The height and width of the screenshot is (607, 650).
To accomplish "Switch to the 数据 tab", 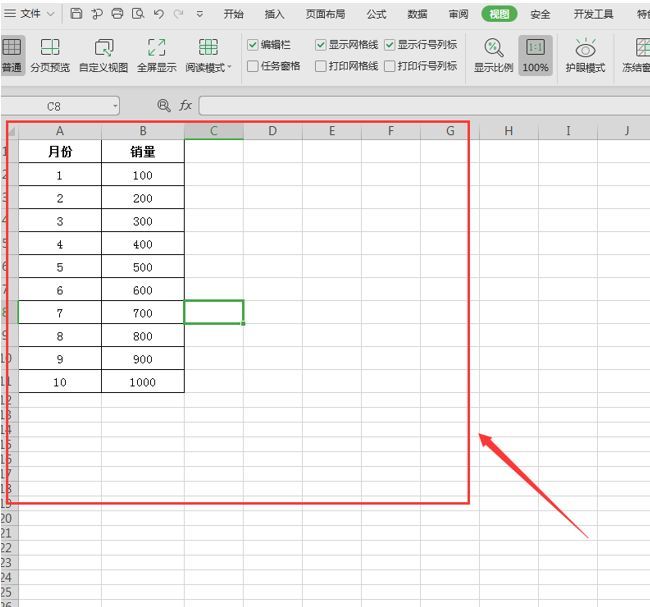I will click(417, 14).
